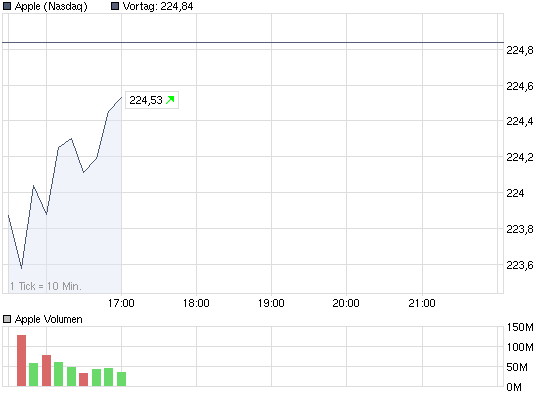
Task: Click the Apple Volumen legend square
Action: (x=7, y=319)
